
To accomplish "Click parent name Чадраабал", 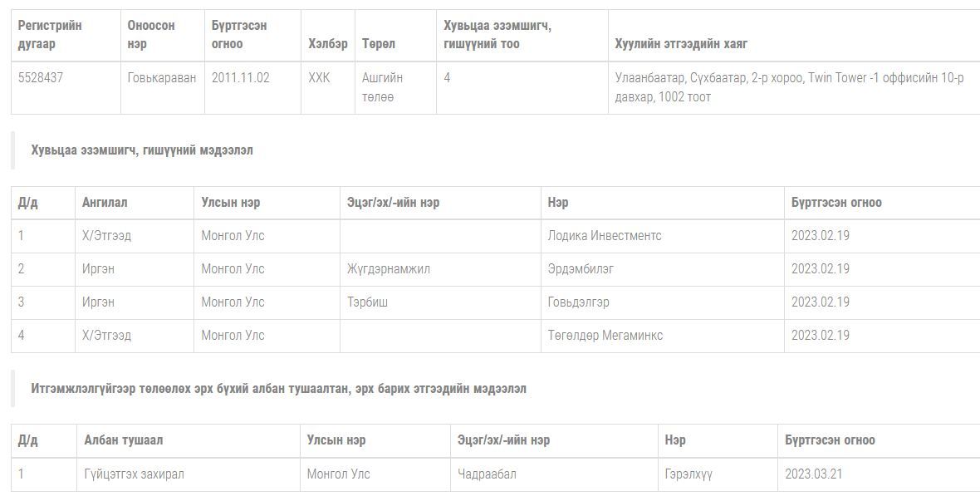I will (x=487, y=474).
